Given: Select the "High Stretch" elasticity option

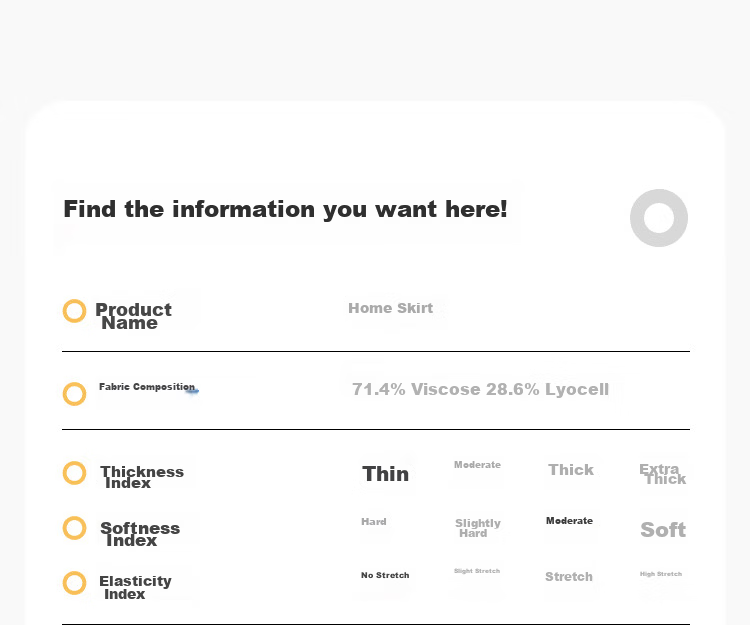Looking at the screenshot, I should 661,574.
